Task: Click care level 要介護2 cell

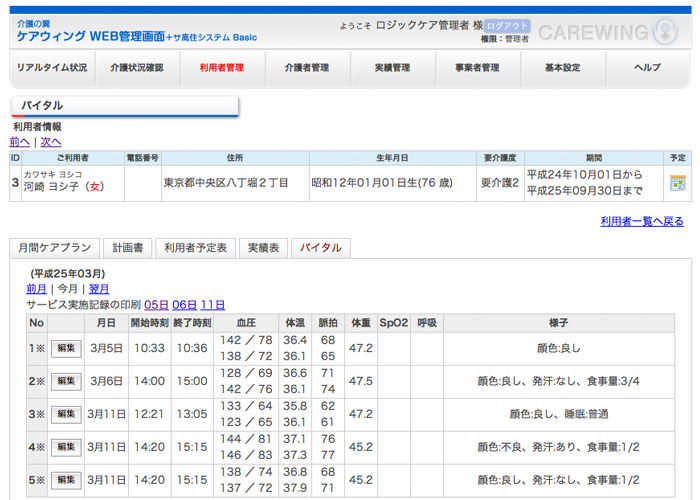Action: coord(500,183)
